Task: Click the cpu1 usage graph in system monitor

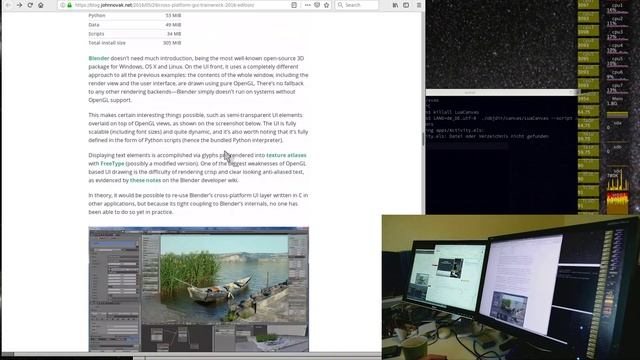Action: pos(618,9)
